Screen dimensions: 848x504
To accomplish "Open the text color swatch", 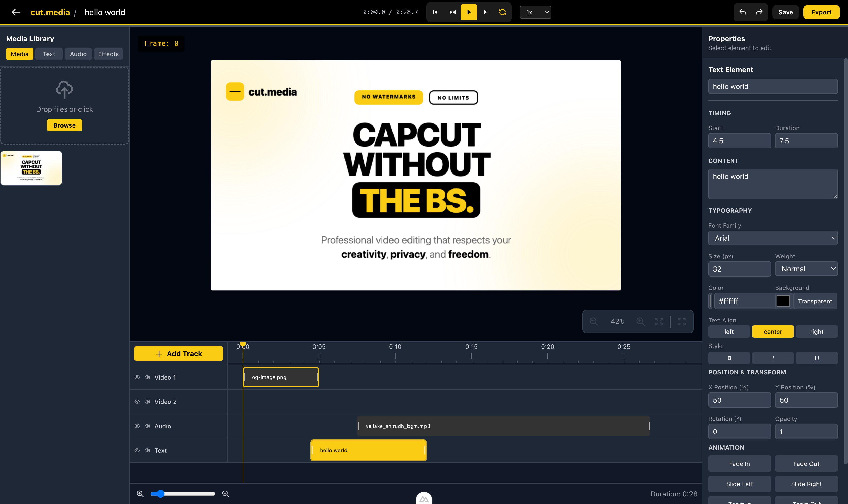I will click(x=710, y=301).
